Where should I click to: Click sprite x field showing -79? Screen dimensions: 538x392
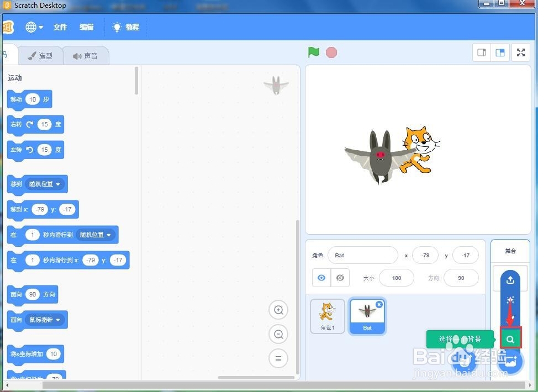click(x=425, y=256)
